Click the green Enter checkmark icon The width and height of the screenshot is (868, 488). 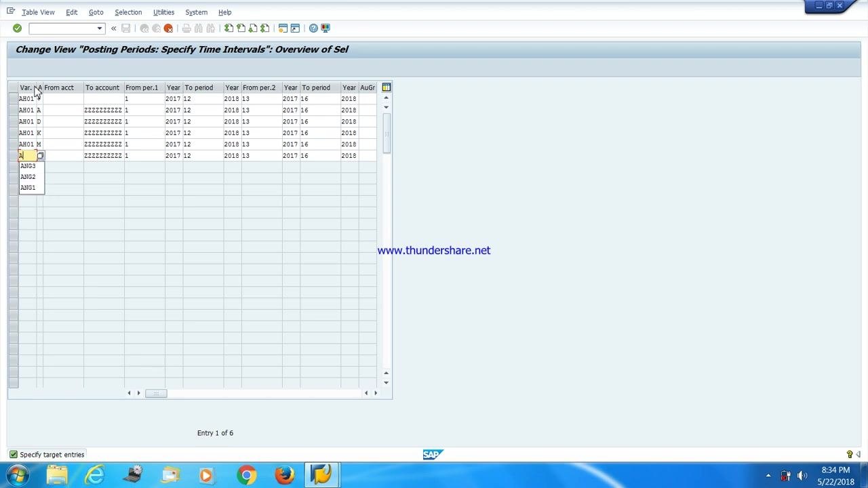17,28
